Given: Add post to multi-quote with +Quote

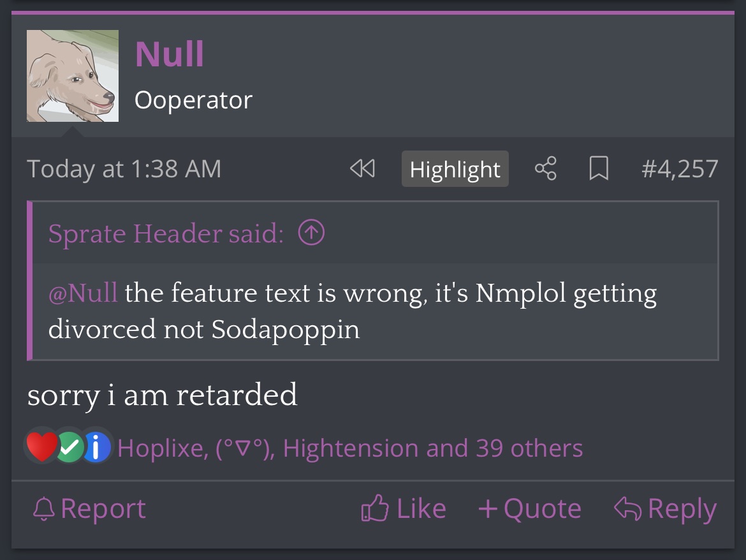Looking at the screenshot, I should (529, 508).
